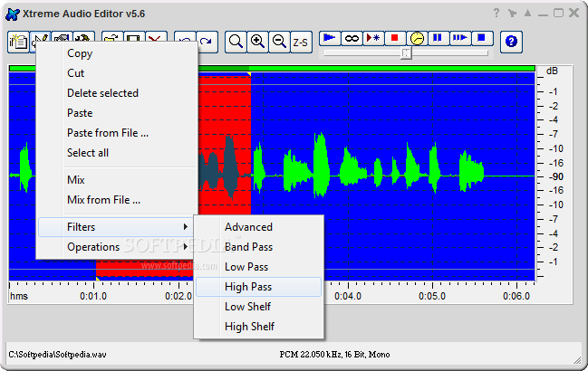Click the fast-forward play button
The width and height of the screenshot is (588, 371).
tap(460, 38)
